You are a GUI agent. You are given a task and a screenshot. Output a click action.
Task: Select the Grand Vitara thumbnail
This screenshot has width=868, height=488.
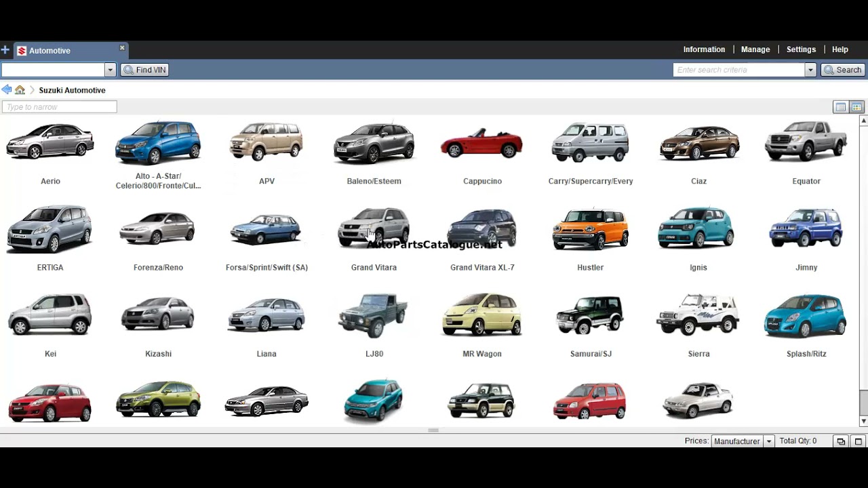pos(374,227)
